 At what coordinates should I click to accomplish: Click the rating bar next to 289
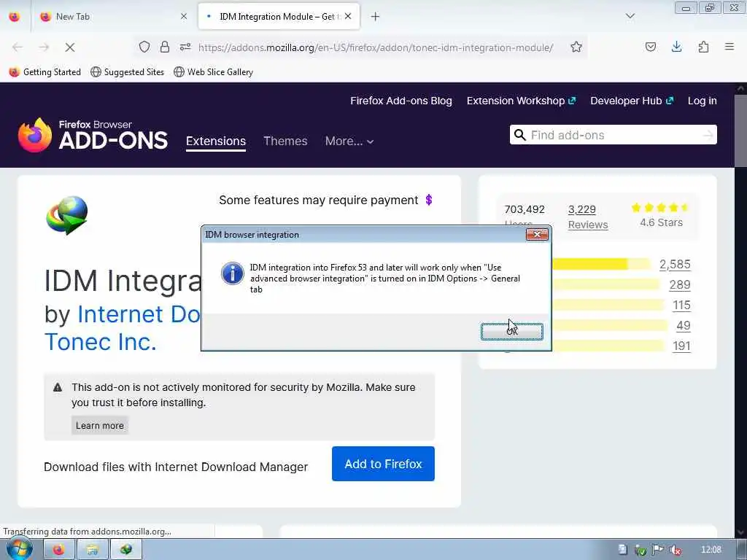pos(606,285)
